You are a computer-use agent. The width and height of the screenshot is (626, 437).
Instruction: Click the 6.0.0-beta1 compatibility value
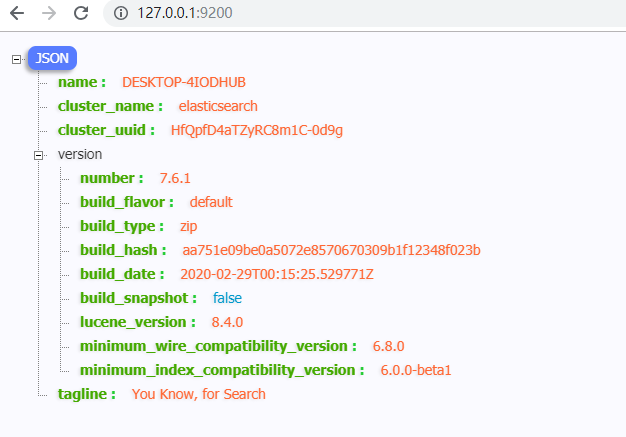[x=416, y=370]
